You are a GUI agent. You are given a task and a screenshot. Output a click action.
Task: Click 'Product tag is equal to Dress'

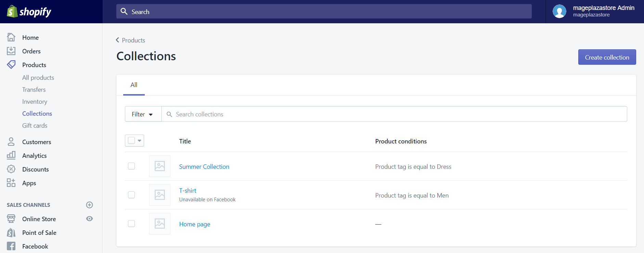pos(413,167)
